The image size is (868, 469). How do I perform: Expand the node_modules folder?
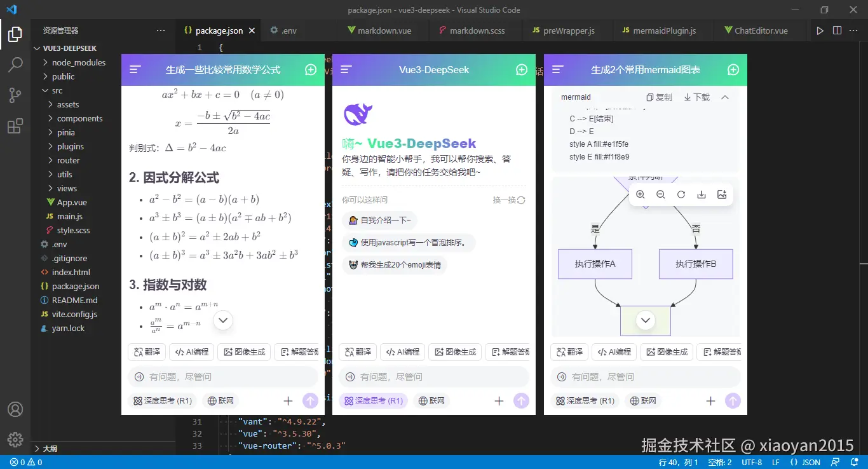pyautogui.click(x=78, y=62)
